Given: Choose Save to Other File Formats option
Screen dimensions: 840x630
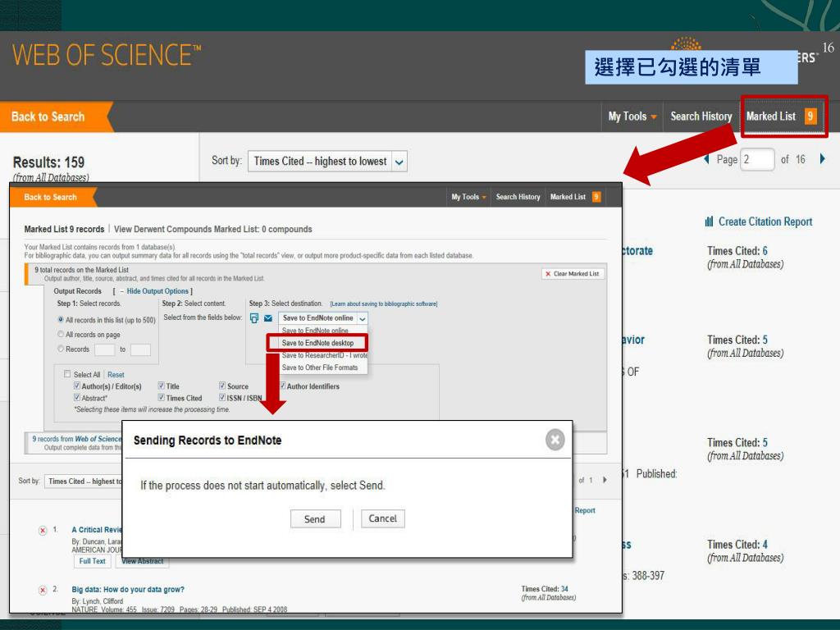Looking at the screenshot, I should 320,367.
